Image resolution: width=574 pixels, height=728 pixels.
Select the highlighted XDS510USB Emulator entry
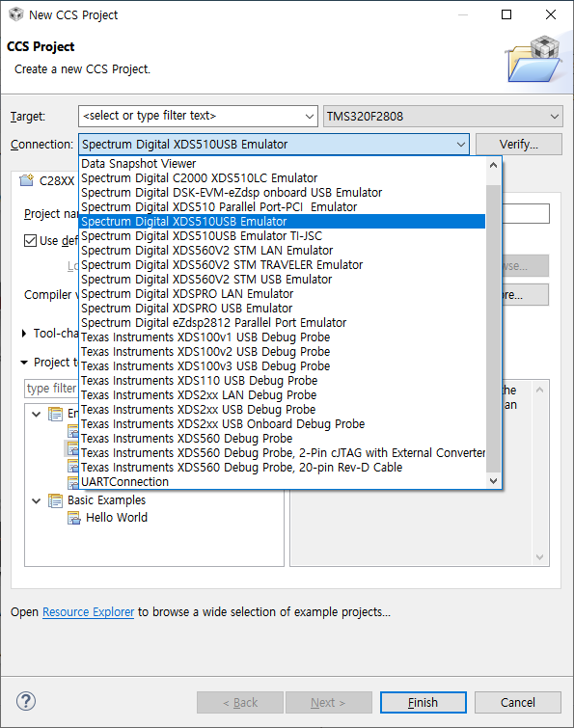(x=283, y=222)
